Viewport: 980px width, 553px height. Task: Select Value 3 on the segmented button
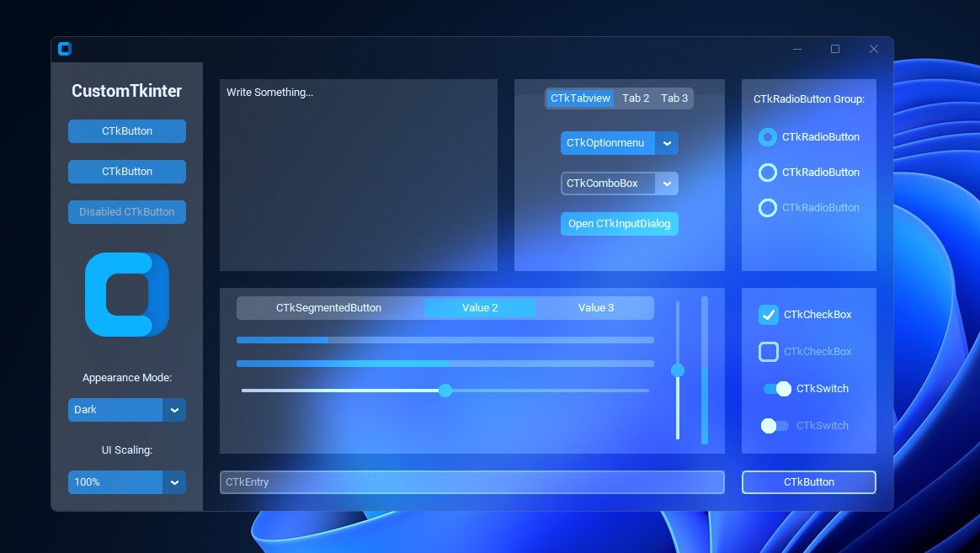595,307
